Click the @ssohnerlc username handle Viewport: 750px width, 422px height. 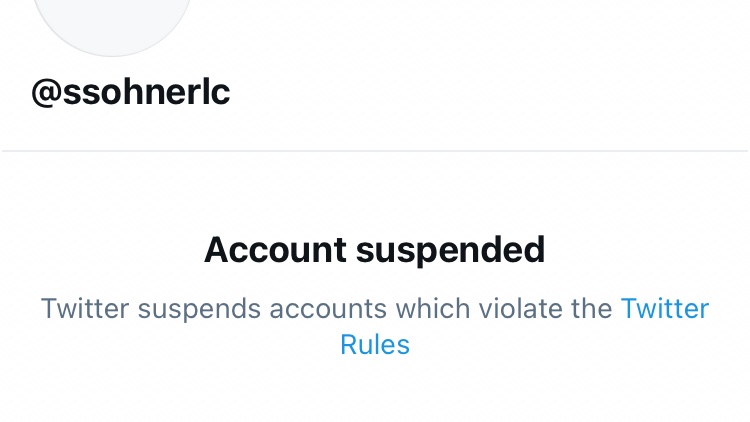point(131,92)
